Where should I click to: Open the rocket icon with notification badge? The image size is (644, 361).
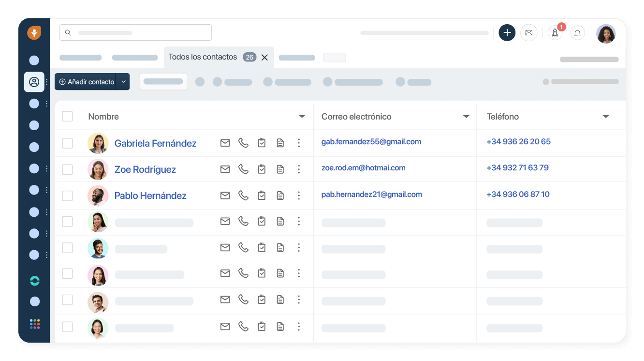pyautogui.click(x=555, y=33)
